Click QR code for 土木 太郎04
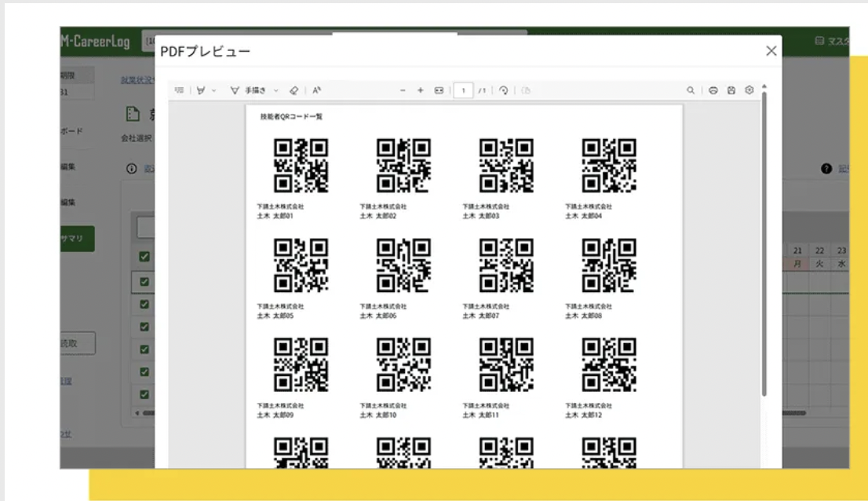This screenshot has height=501, width=868. 609,166
